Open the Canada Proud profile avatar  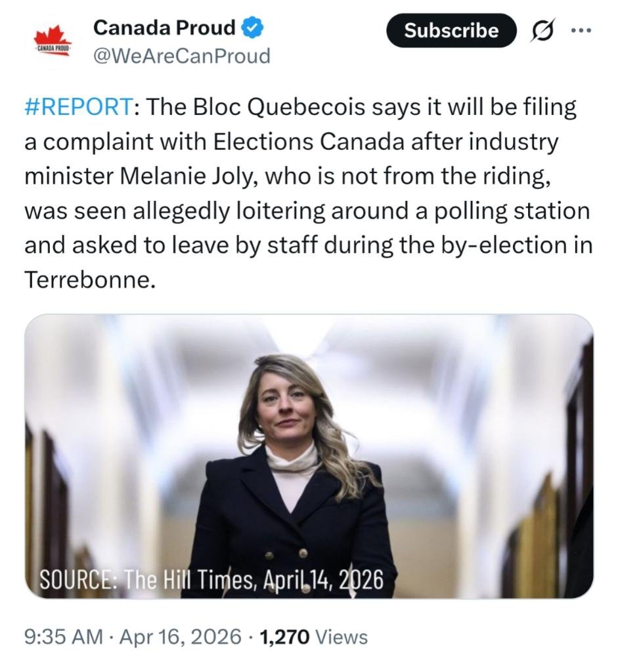click(x=53, y=43)
